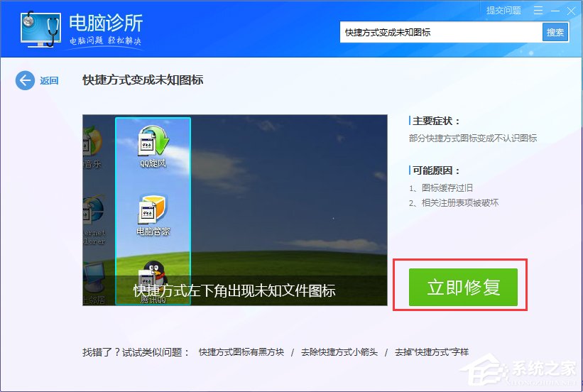The image size is (583, 392).
Task: Click the 相关注册表项被破坏 cause line
Action: pos(454,202)
